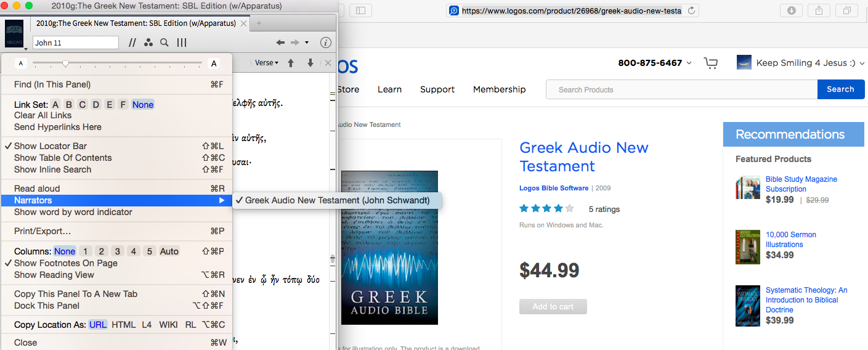Click Add to cart button
868x350 pixels.
553,307
